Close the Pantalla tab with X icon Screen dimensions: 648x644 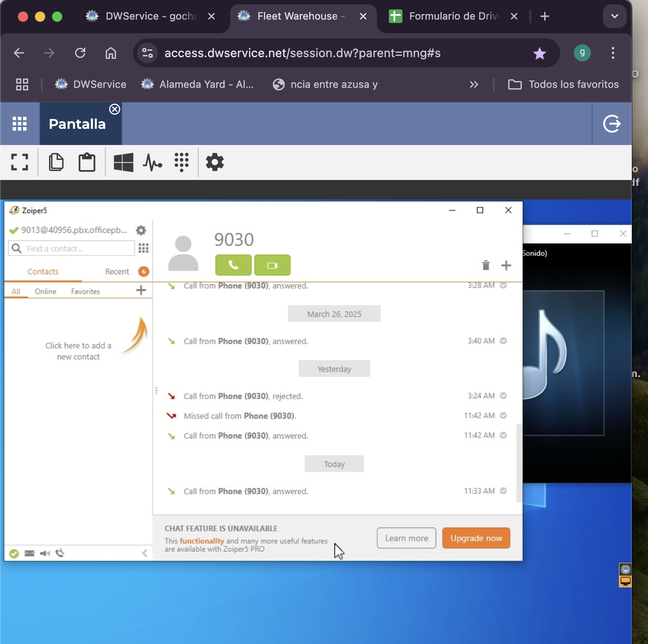[x=115, y=109]
